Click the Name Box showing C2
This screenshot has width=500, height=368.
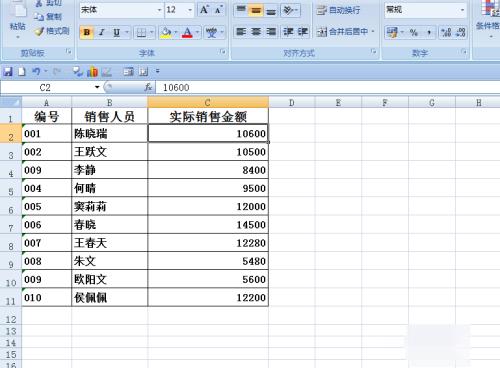click(51, 88)
